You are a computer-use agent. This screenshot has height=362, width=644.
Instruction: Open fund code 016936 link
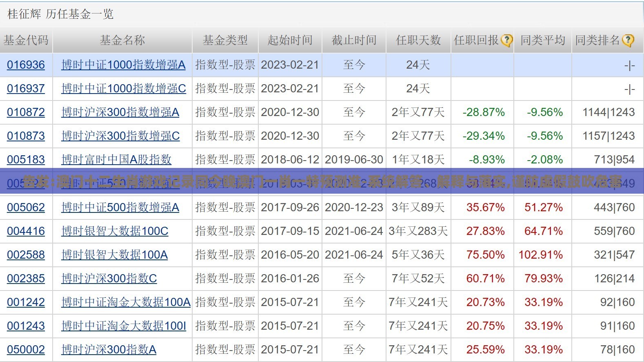26,65
